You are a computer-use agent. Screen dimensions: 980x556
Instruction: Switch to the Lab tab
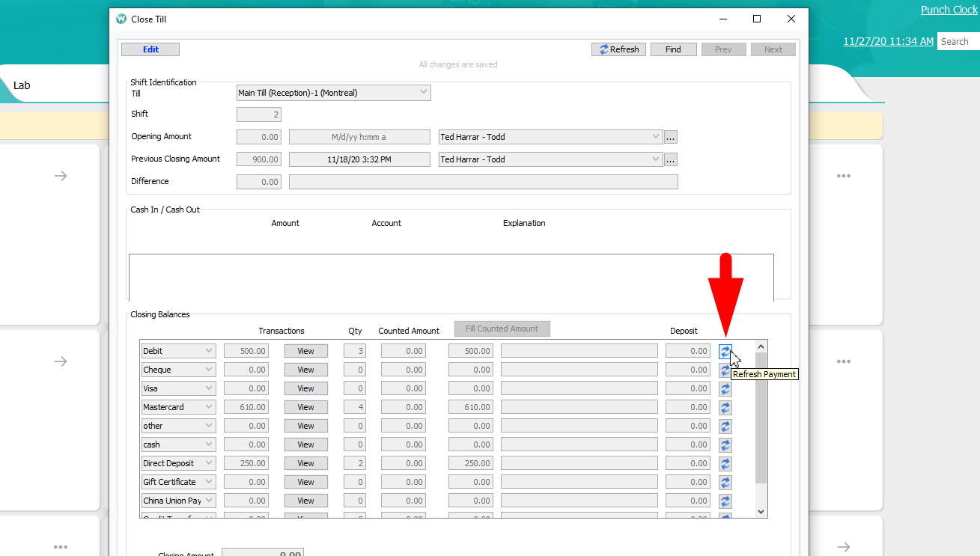22,85
